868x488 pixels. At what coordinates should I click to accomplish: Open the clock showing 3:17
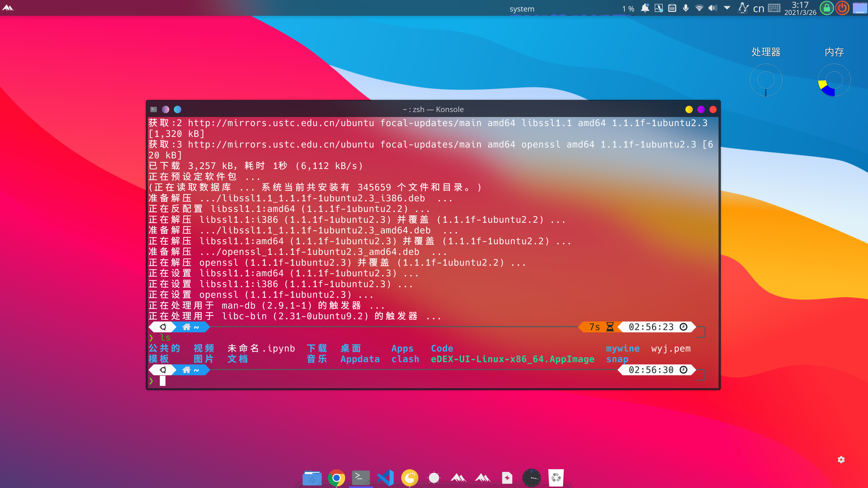pyautogui.click(x=800, y=8)
